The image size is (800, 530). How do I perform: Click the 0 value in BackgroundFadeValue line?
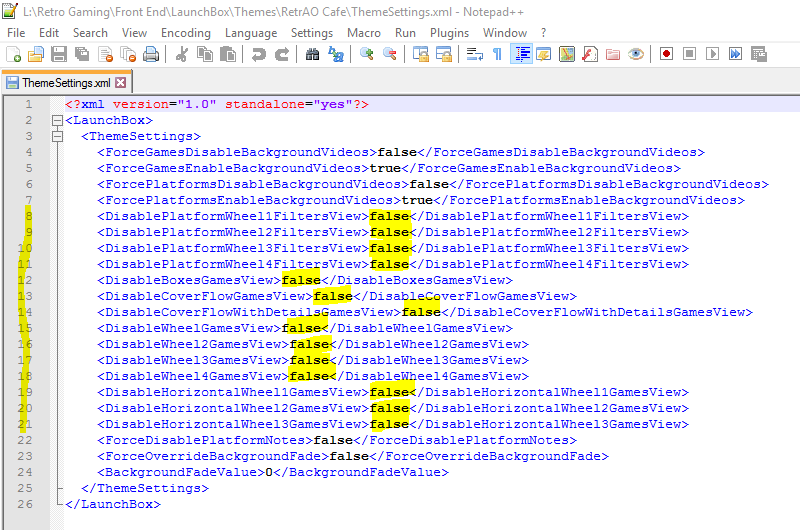pos(269,472)
